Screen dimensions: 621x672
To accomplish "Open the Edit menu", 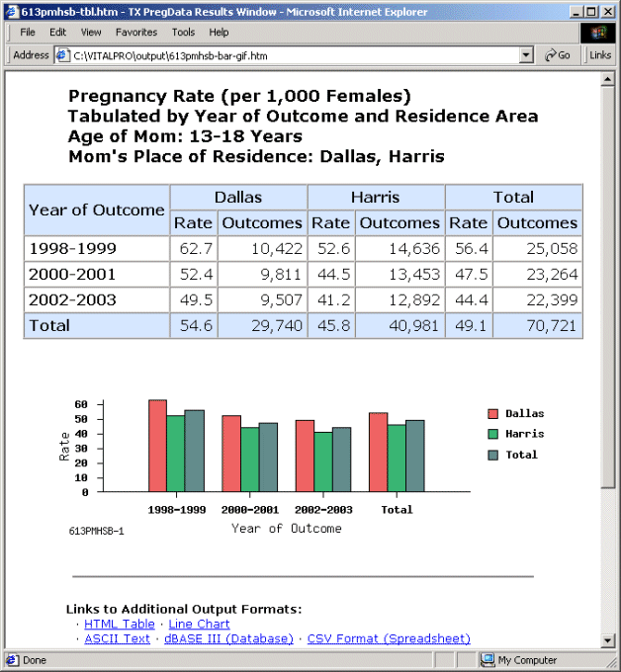I will tap(57, 33).
